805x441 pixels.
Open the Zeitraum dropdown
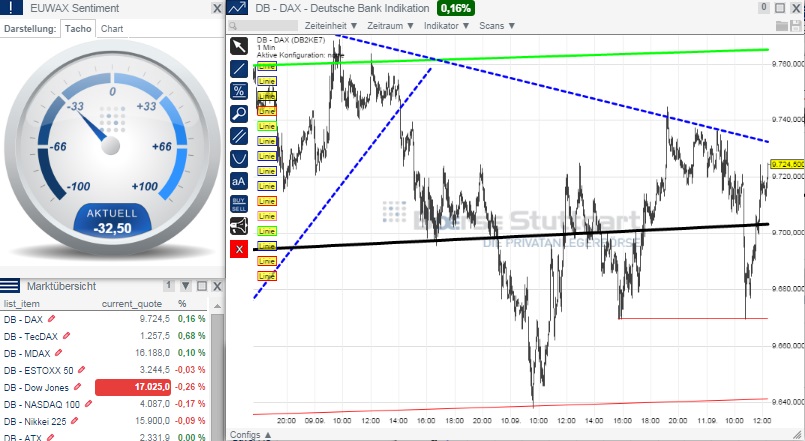tap(390, 26)
